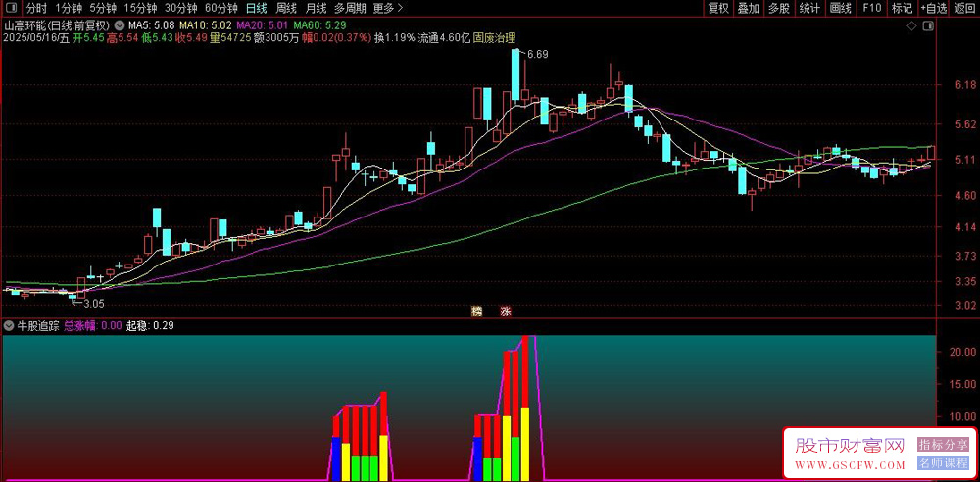Click the 2025/05/16/五 date text
The height and width of the screenshot is (482, 980).
click(36, 37)
